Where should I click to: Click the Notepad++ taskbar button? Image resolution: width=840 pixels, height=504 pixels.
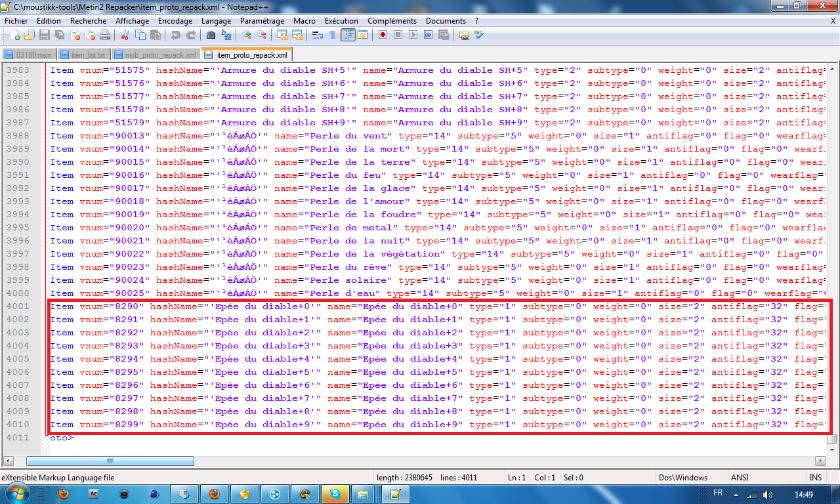396,493
